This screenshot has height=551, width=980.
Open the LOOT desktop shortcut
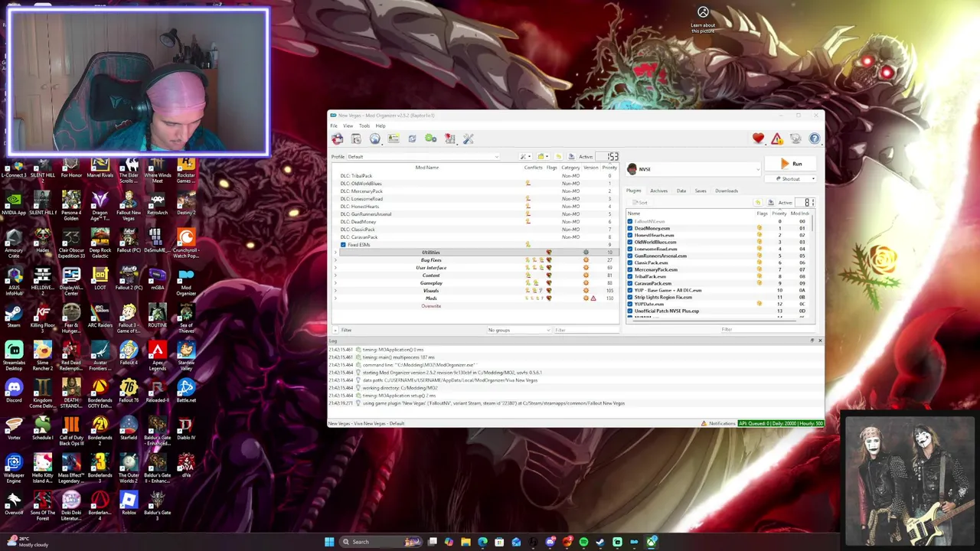click(x=100, y=279)
